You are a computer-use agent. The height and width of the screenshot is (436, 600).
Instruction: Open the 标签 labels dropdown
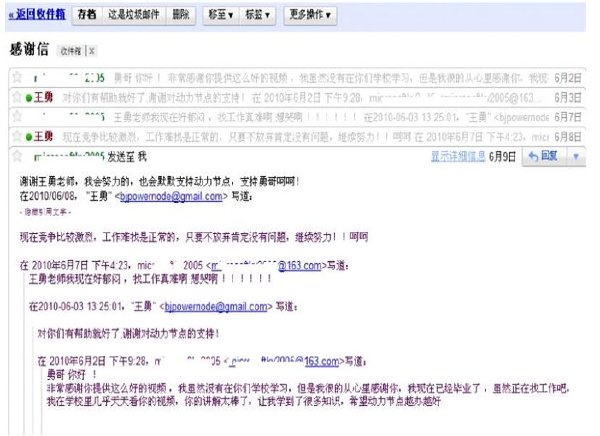(x=258, y=15)
